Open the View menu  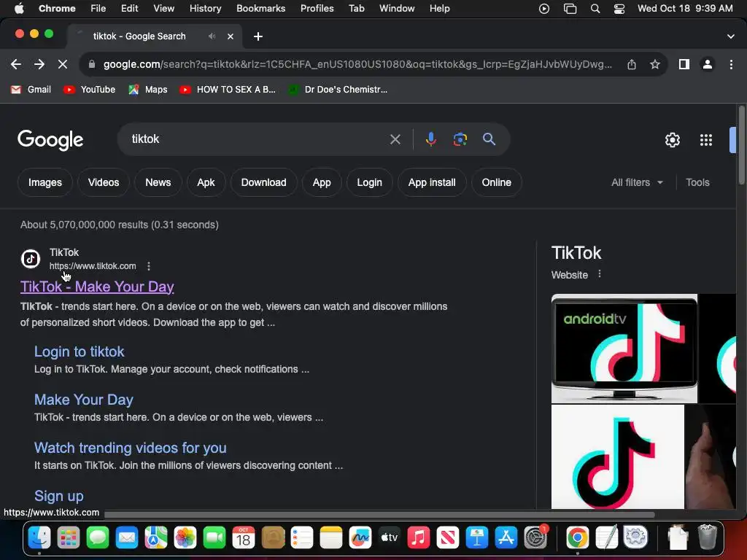[163, 9]
